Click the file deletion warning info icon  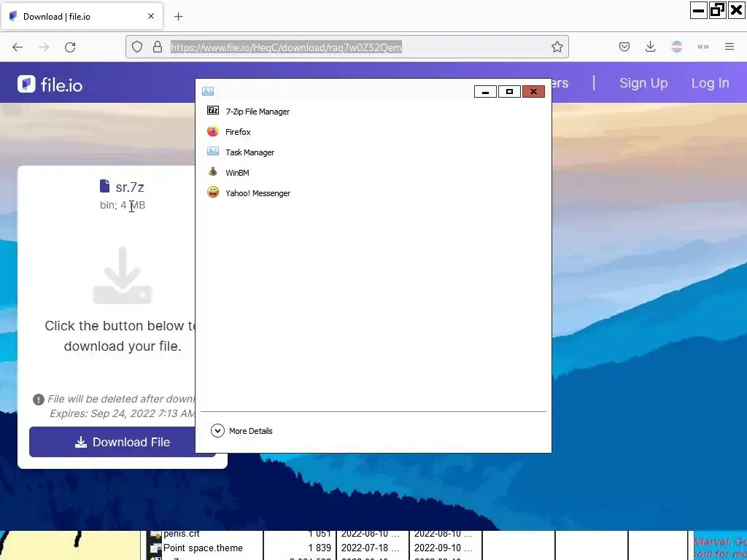click(39, 400)
